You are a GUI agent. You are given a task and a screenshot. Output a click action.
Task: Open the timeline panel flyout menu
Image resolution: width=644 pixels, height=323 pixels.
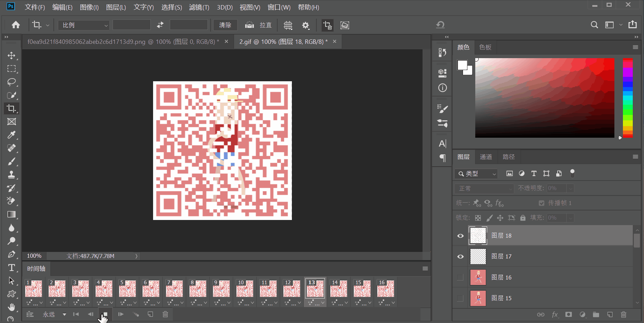pos(425,269)
